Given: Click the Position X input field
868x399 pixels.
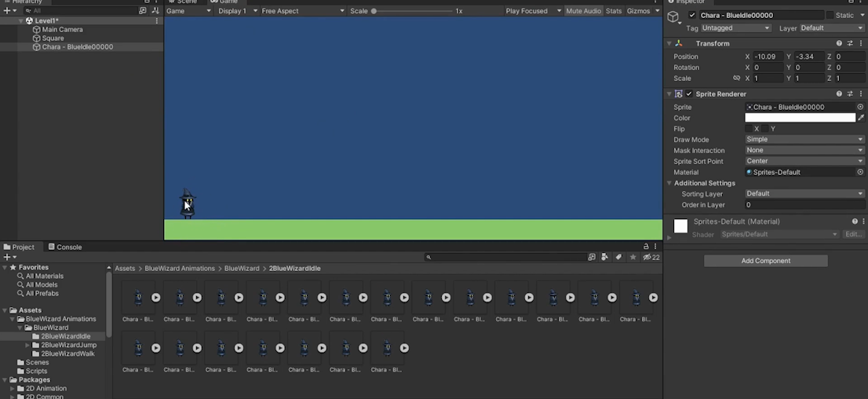Looking at the screenshot, I should pyautogui.click(x=768, y=57).
